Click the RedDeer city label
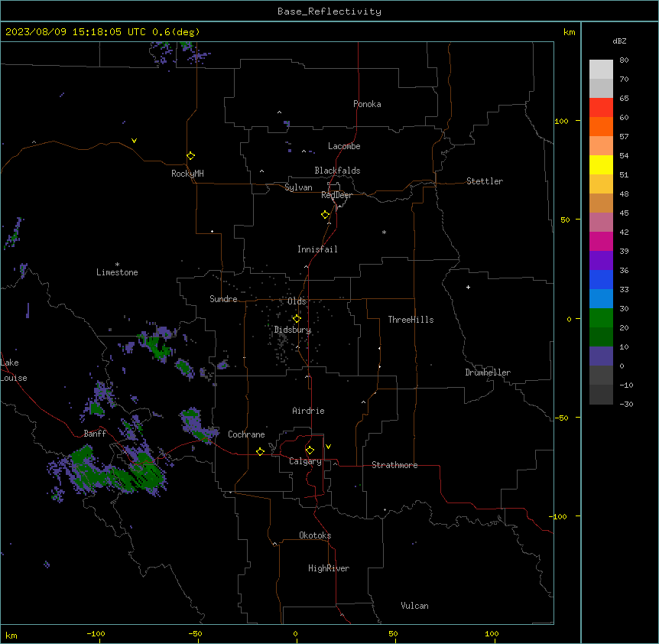The height and width of the screenshot is (644, 659). pos(336,195)
